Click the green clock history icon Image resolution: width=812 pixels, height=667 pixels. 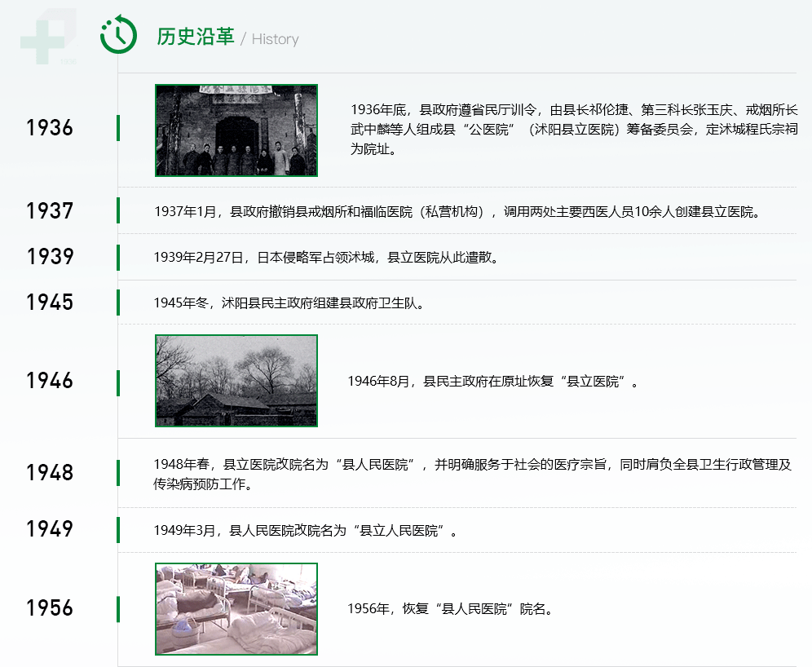tap(118, 35)
